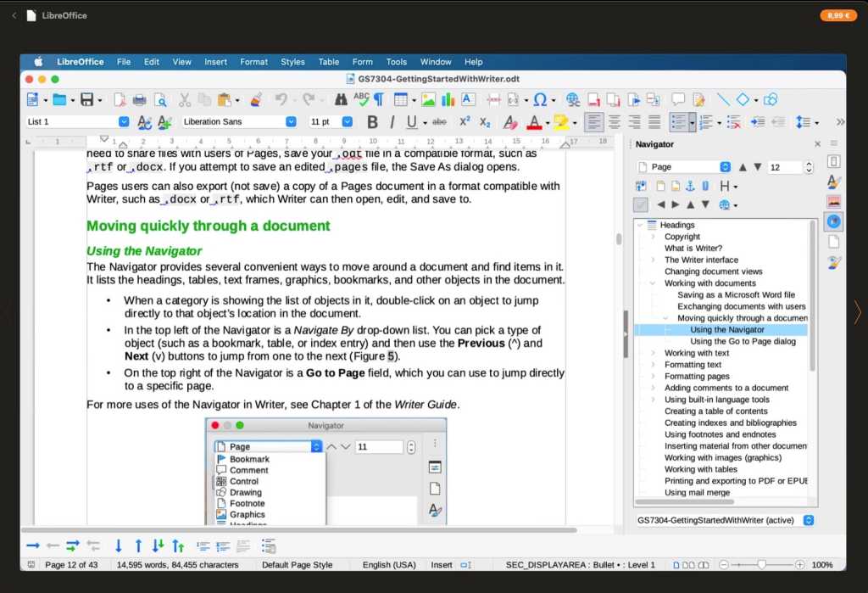This screenshot has height=593, width=868.
Task: Click the price button in the top-right corner
Action: (x=838, y=15)
